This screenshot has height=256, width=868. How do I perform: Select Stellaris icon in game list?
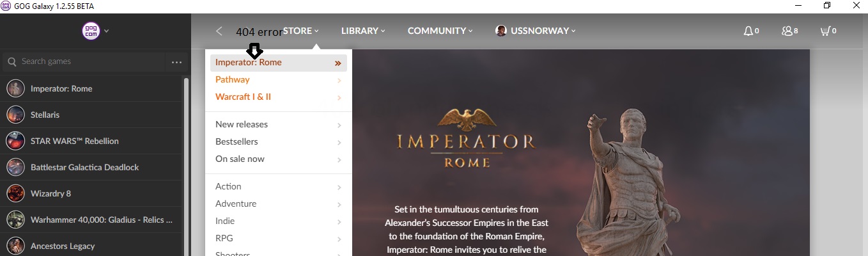pyautogui.click(x=15, y=115)
